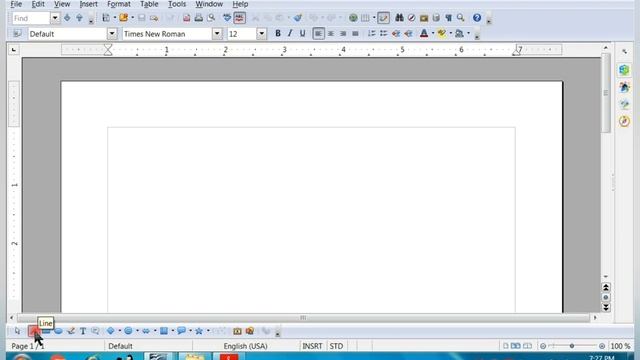Viewport: 640px width, 360px height.
Task: Open the Table menu
Action: (149, 4)
